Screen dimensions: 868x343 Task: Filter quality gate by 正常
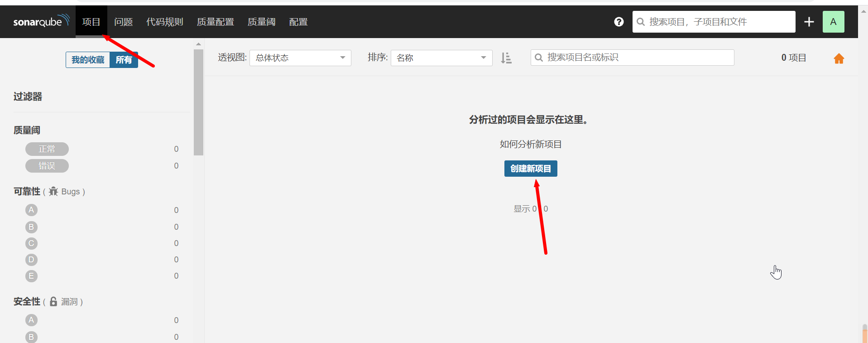[x=47, y=149]
